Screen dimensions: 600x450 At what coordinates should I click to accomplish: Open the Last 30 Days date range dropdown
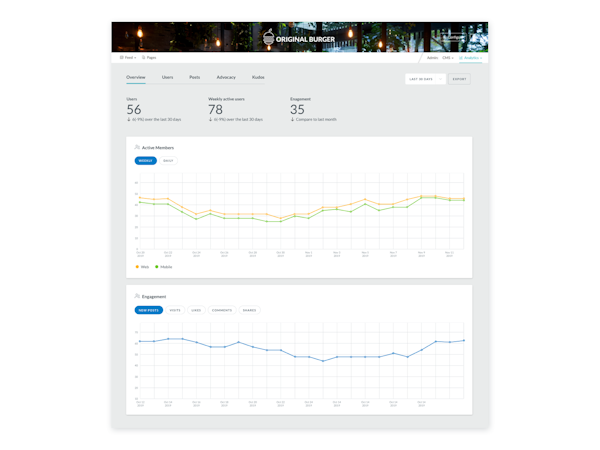tap(425, 79)
